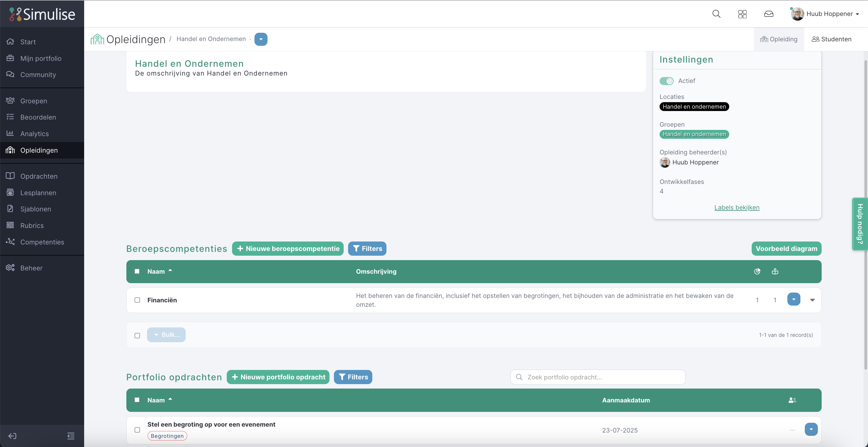Open the 'Stel een begroting op voor een evenement' opdracht

211,425
